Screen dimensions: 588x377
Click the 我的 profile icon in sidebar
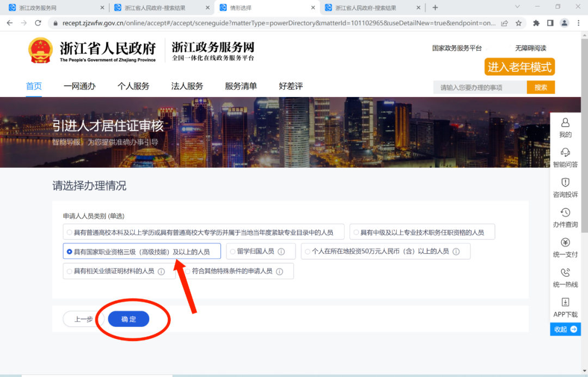tap(565, 123)
